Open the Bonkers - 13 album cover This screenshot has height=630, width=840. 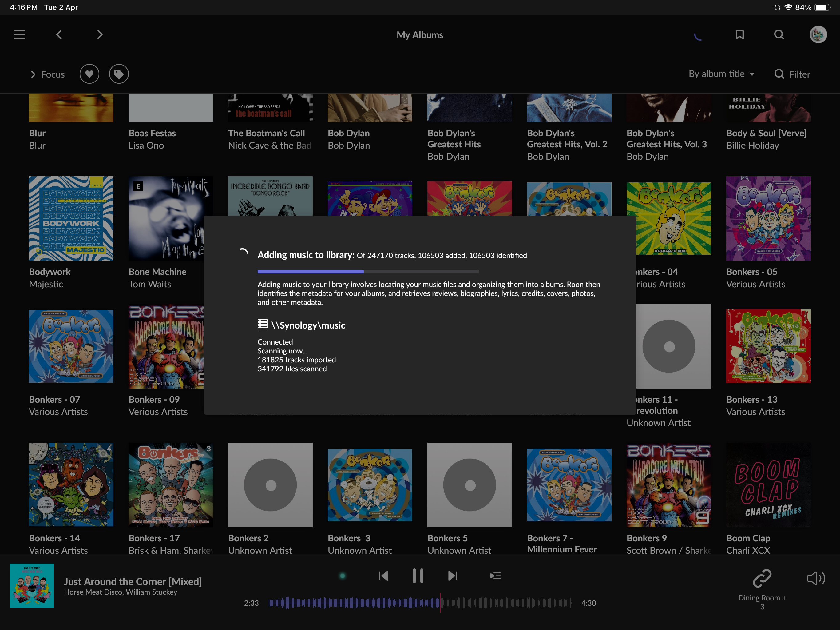(768, 346)
